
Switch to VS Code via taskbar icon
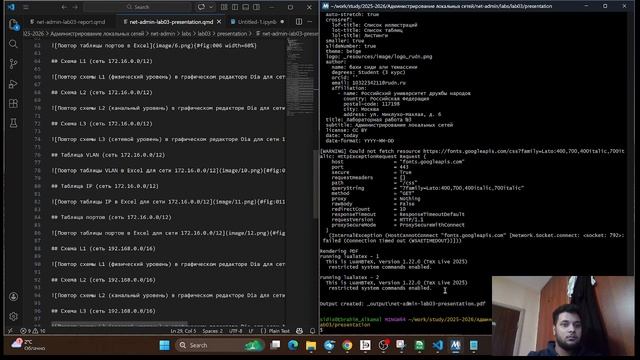(x=438, y=345)
